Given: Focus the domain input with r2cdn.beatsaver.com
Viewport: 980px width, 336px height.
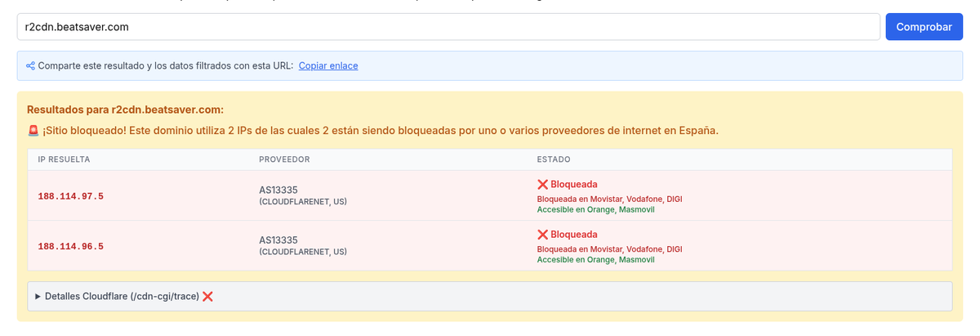Looking at the screenshot, I should click(448, 27).
